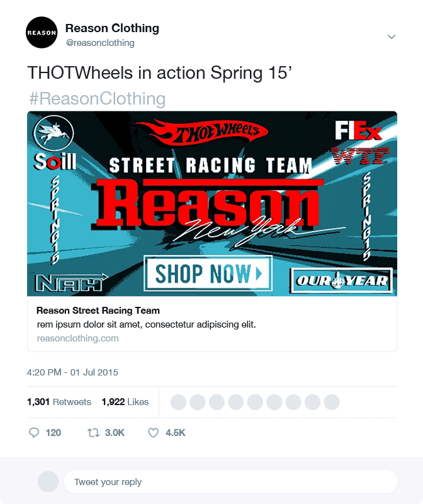
Task: Click the Reason Street Racing Team title
Action: pos(98,311)
